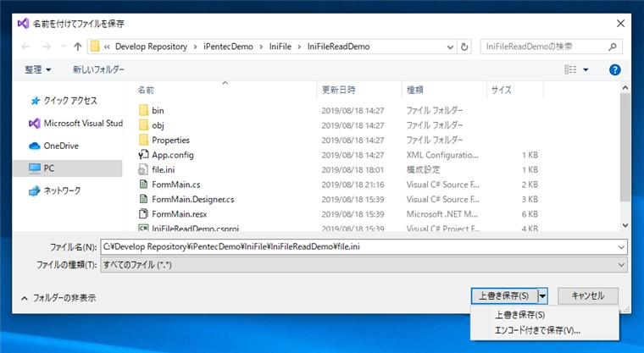Click the PC monitor icon

[35, 168]
